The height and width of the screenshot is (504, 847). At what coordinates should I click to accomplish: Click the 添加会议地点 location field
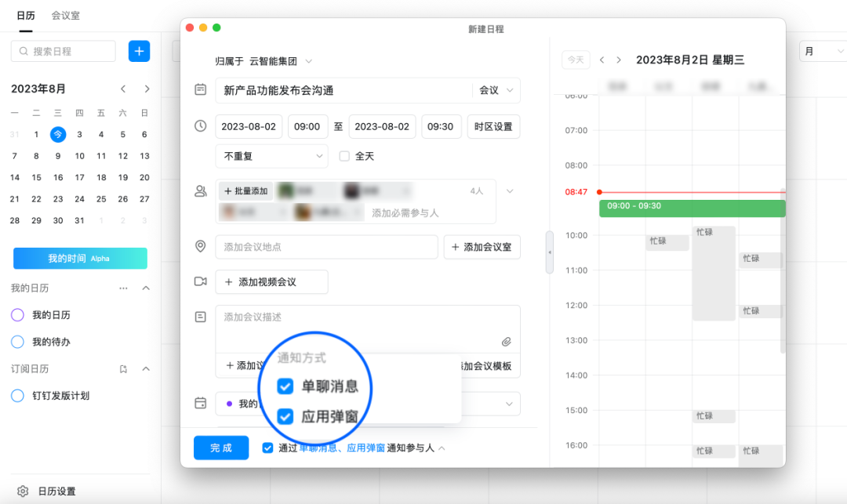coord(326,247)
